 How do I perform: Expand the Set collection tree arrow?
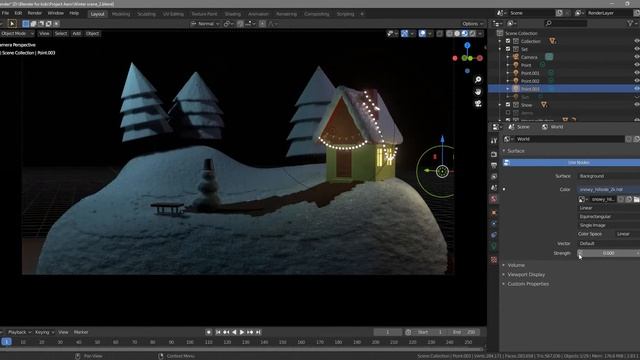pyautogui.click(x=500, y=49)
